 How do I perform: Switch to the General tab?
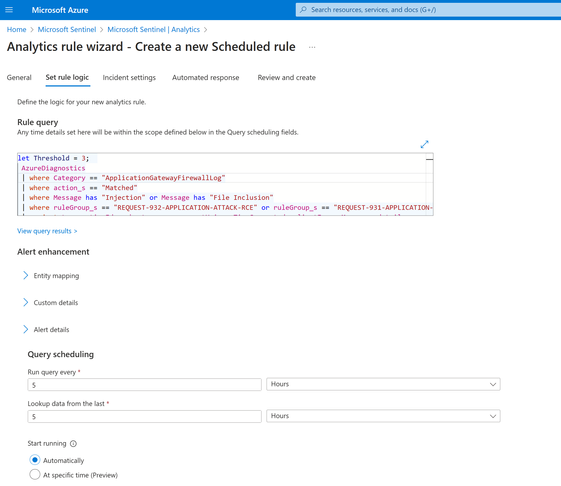[19, 78]
